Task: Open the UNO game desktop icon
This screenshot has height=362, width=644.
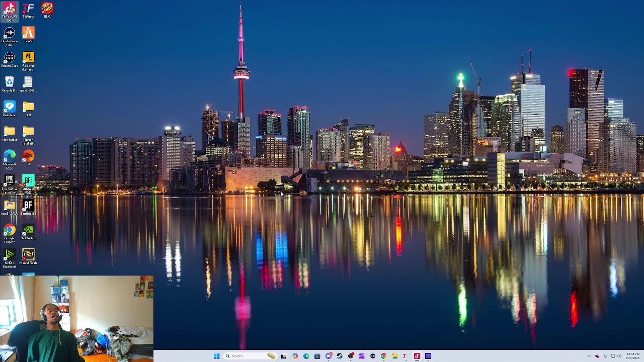Action: click(x=47, y=11)
